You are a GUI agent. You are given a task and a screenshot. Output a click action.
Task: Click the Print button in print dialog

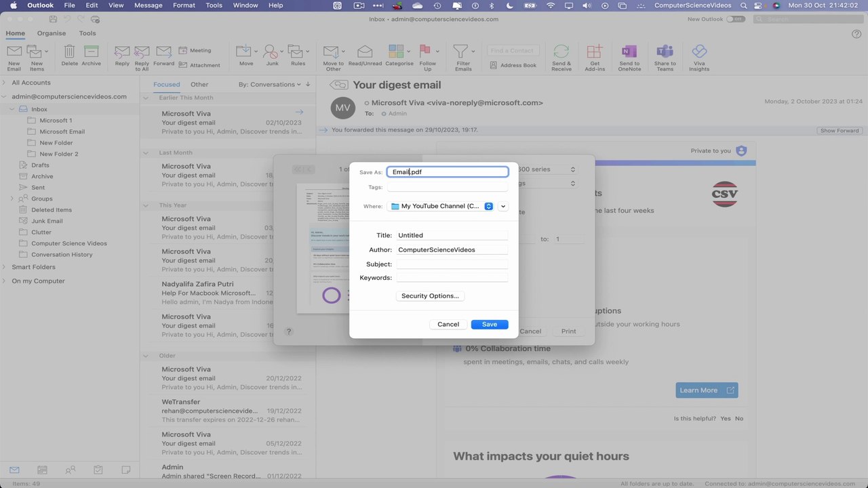(568, 331)
